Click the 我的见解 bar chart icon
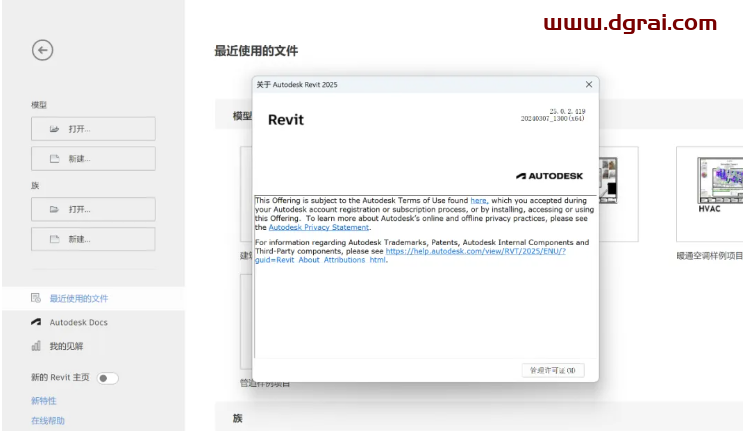 [36, 346]
